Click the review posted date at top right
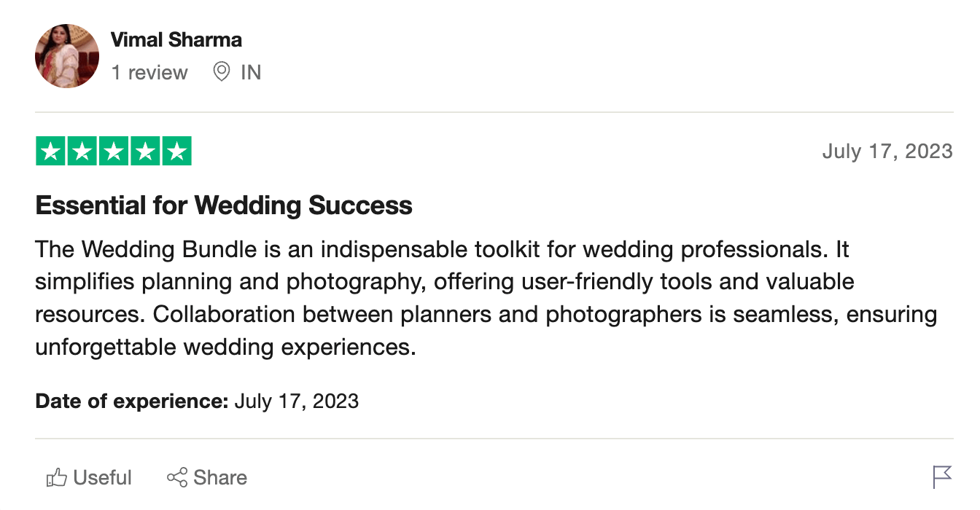Image resolution: width=980 pixels, height=510 pixels. [887, 152]
